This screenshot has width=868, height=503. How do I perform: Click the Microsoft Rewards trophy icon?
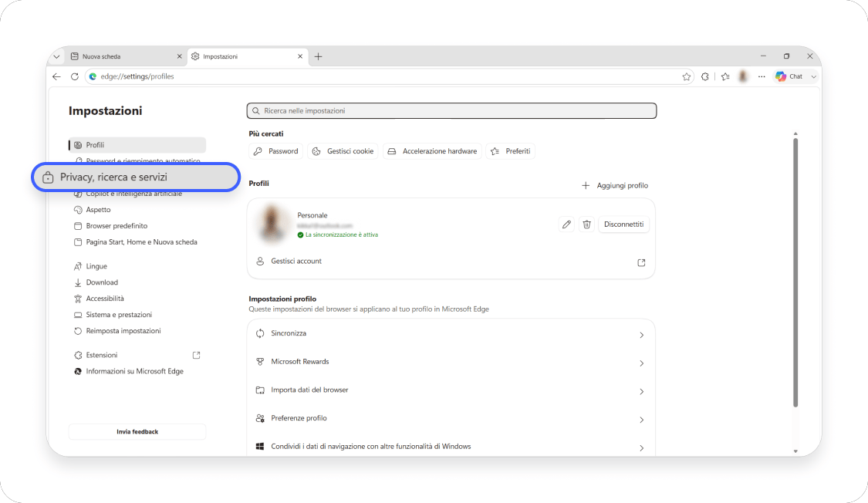[260, 362]
